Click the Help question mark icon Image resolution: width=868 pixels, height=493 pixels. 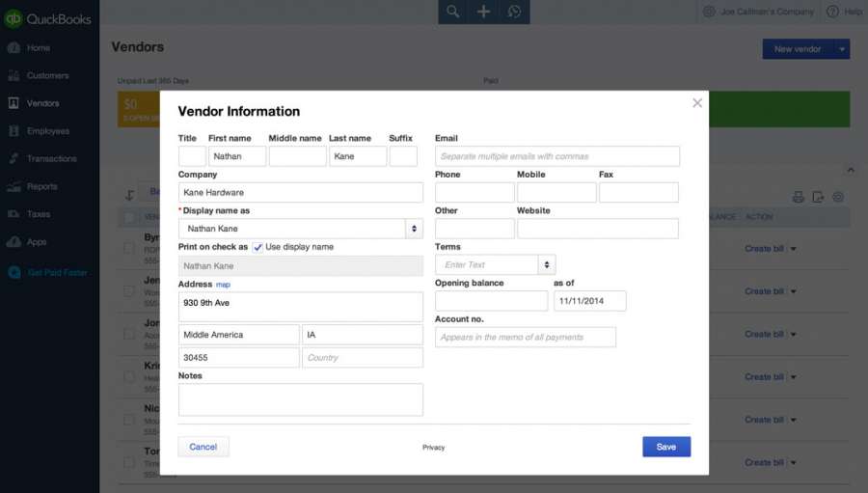tap(832, 12)
